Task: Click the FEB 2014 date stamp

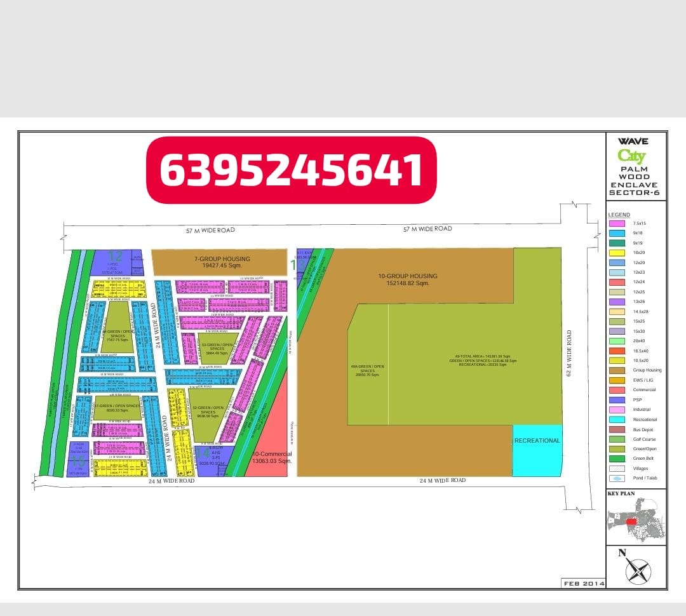Action: (x=583, y=583)
